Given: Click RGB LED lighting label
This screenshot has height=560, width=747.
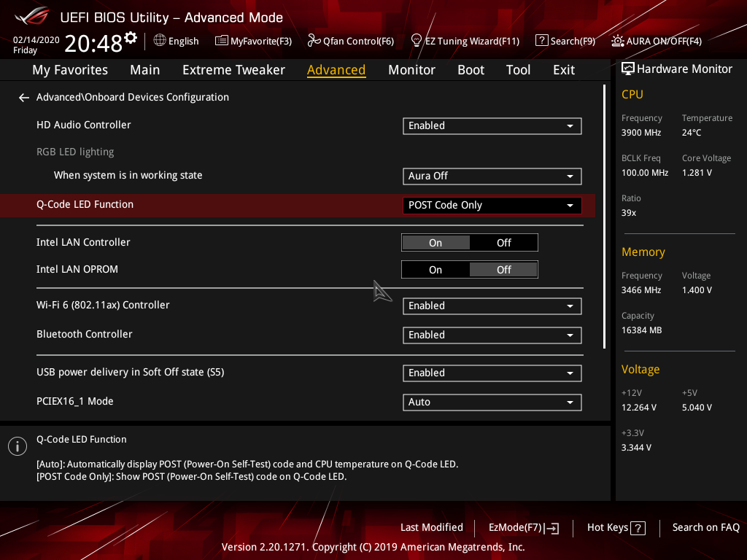Looking at the screenshot, I should (75, 152).
